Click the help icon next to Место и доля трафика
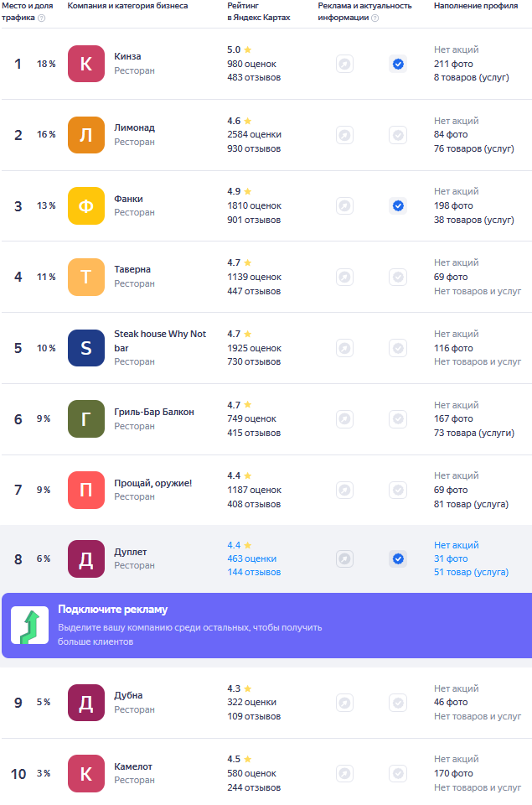This screenshot has width=532, height=805. pos(42,18)
